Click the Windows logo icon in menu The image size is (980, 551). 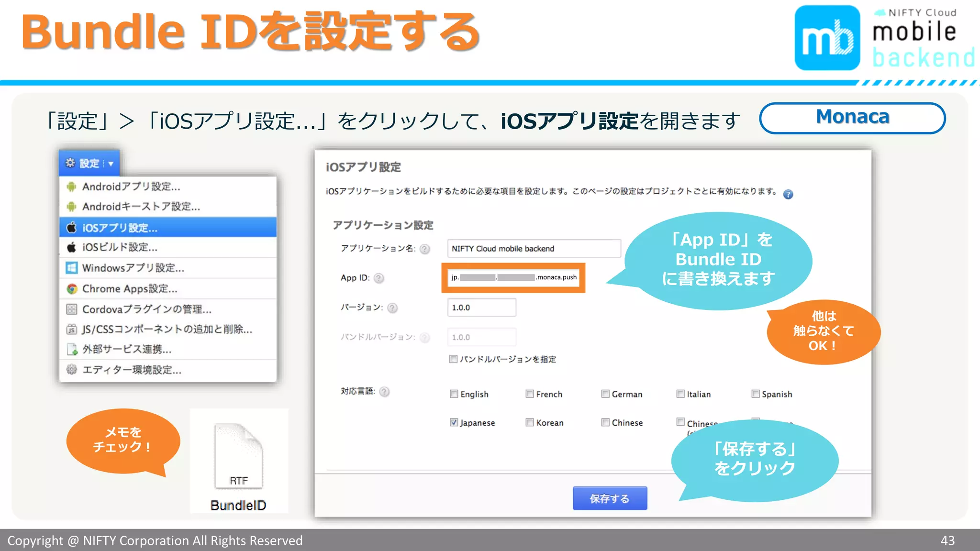pyautogui.click(x=71, y=268)
